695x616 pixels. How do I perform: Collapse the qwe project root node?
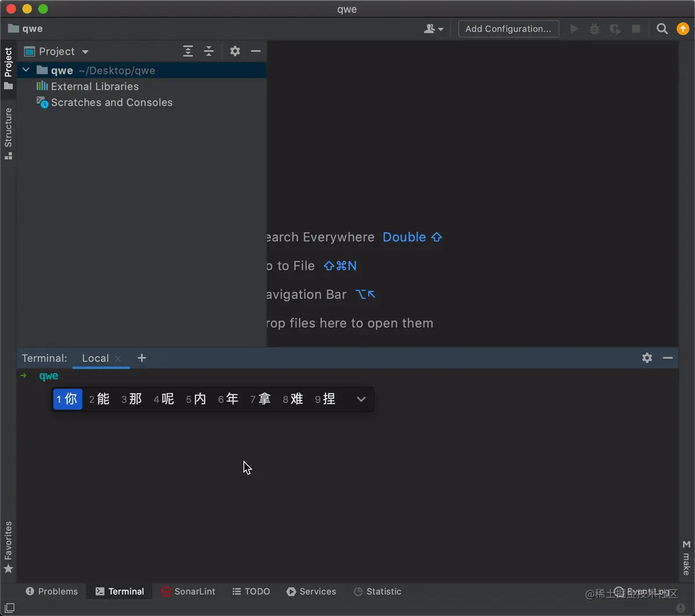click(x=26, y=70)
